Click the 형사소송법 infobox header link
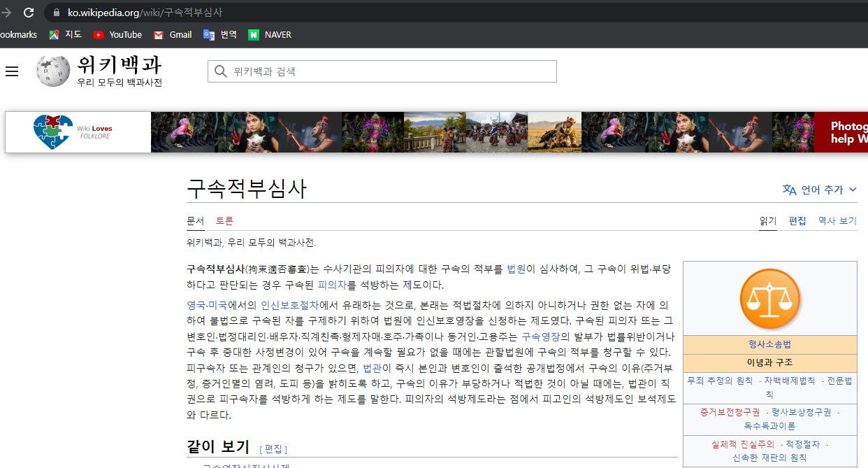 pos(769,343)
